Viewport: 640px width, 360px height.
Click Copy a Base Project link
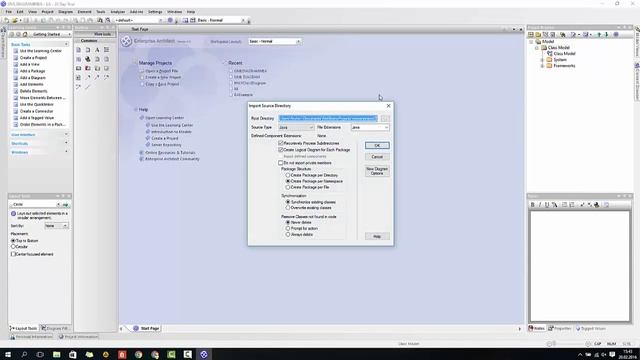162,84
